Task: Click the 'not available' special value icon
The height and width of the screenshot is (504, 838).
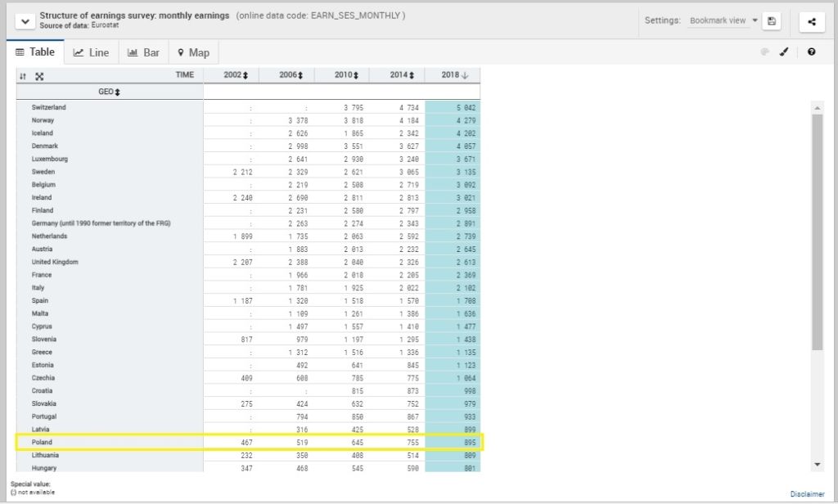Action: (14, 492)
